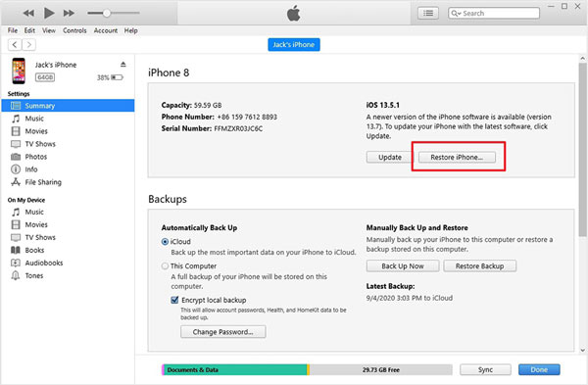Click the 29.73 GB Free storage segment
Screen dimensions: 588x385
(x=380, y=369)
